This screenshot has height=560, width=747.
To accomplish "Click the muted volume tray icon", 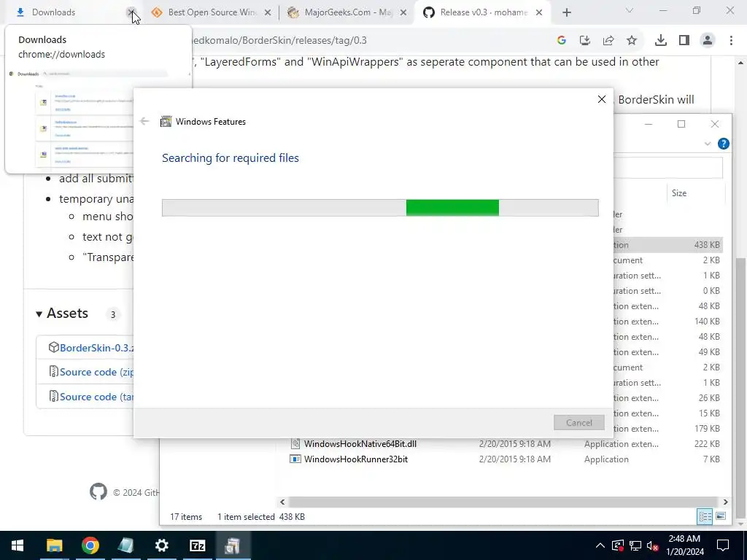I will click(653, 545).
